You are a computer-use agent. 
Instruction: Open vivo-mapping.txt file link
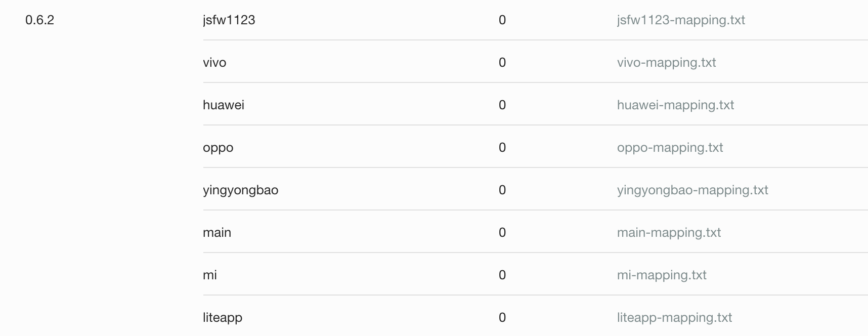tap(667, 63)
